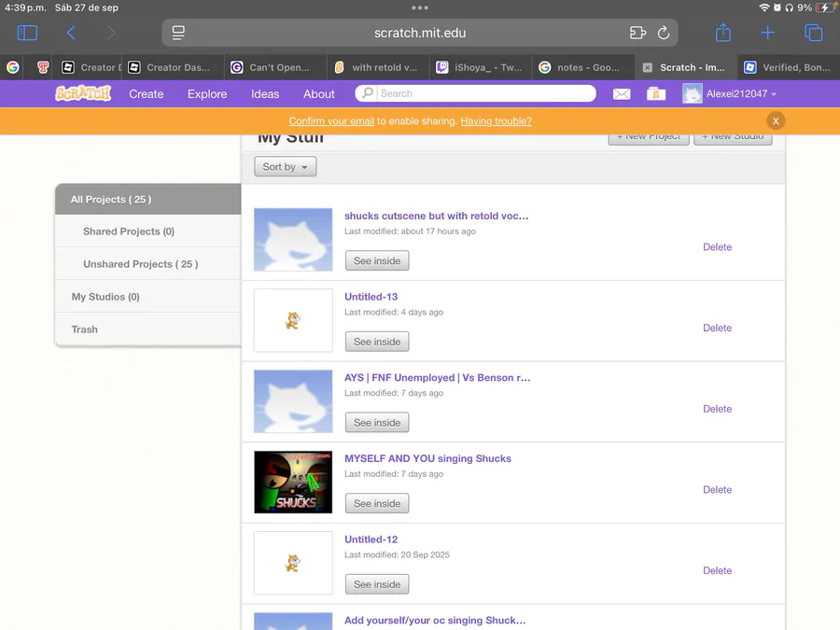The height and width of the screenshot is (630, 840).
Task: Click the extensions icon in the address bar
Action: [637, 33]
